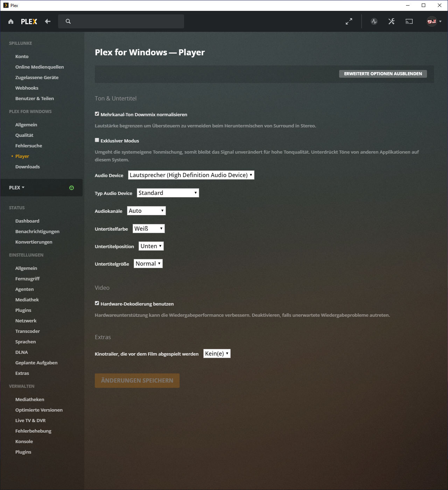Screen dimensions: 448x490
Task: Open Plugins under Einstellungen
Action: click(x=23, y=310)
